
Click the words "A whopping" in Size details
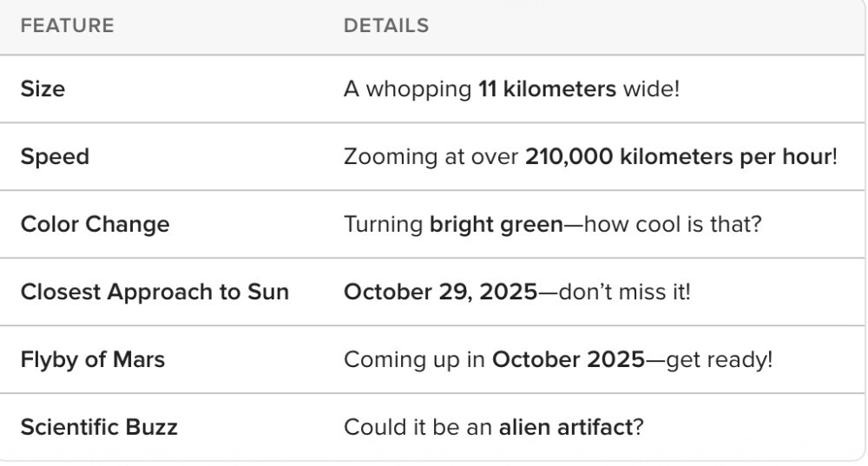(x=407, y=89)
